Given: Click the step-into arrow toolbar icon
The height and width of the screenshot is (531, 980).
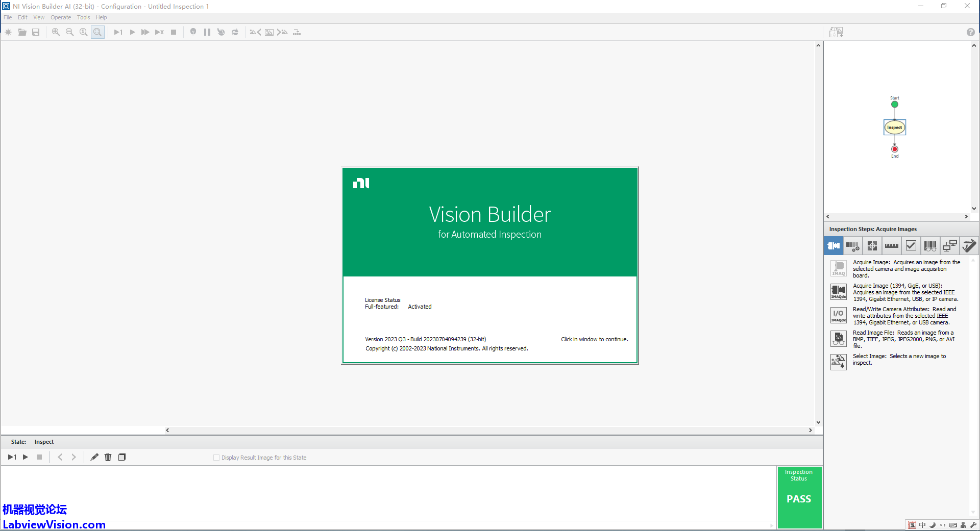Looking at the screenshot, I should (221, 32).
